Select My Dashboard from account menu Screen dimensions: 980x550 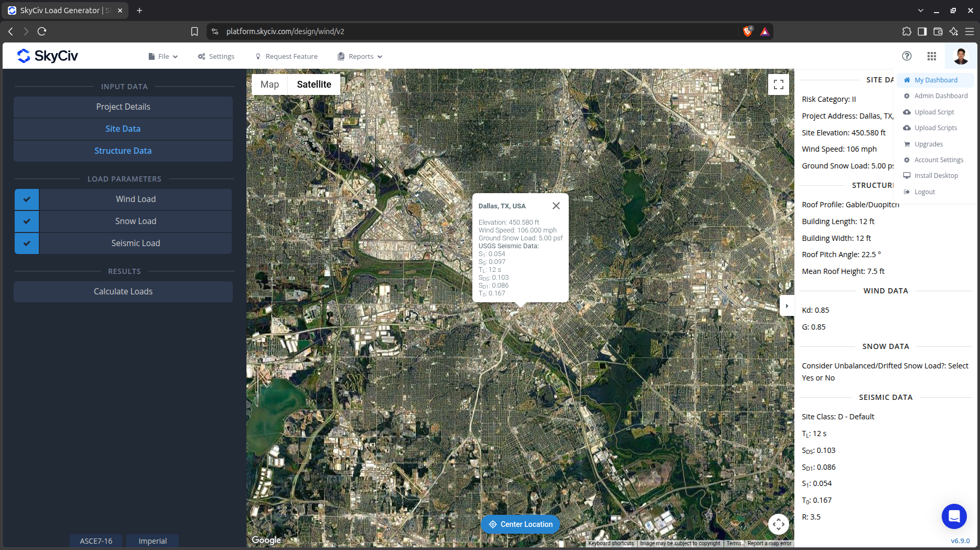(935, 80)
